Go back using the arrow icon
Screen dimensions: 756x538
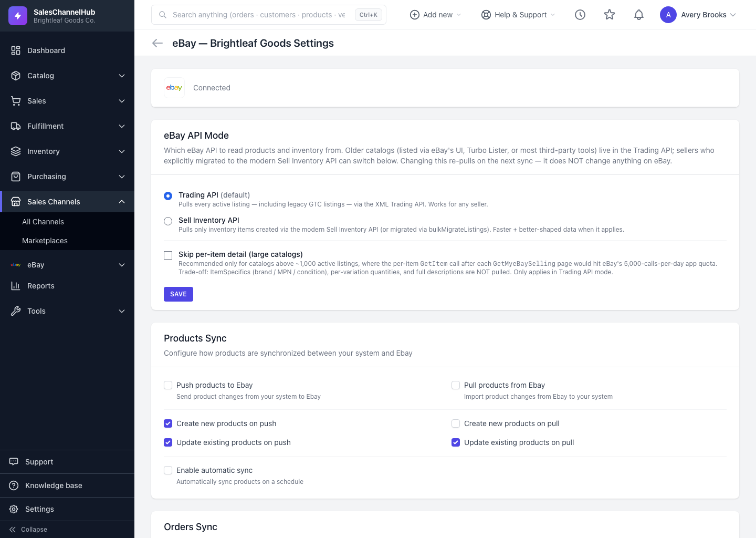click(x=157, y=43)
